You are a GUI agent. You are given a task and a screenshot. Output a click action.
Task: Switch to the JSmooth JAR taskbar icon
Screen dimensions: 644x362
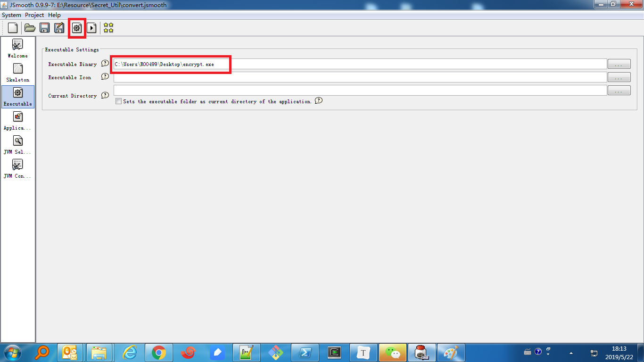point(422,352)
